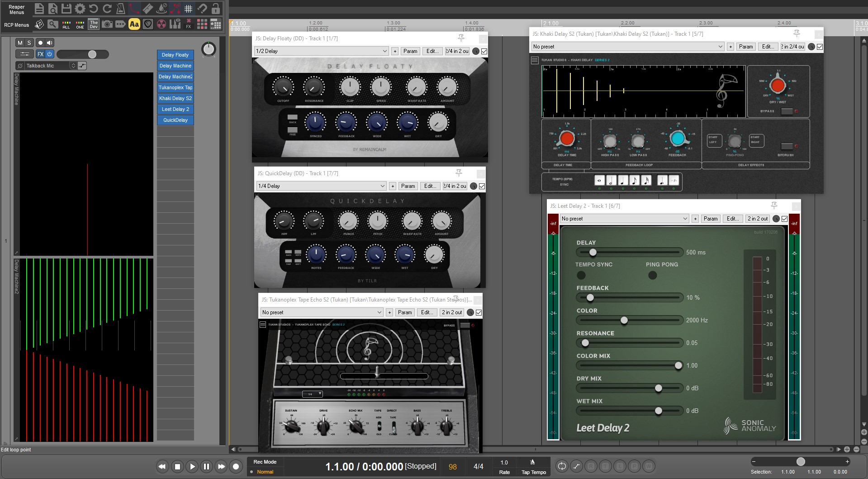Click the guitar pick icon

pos(148,24)
